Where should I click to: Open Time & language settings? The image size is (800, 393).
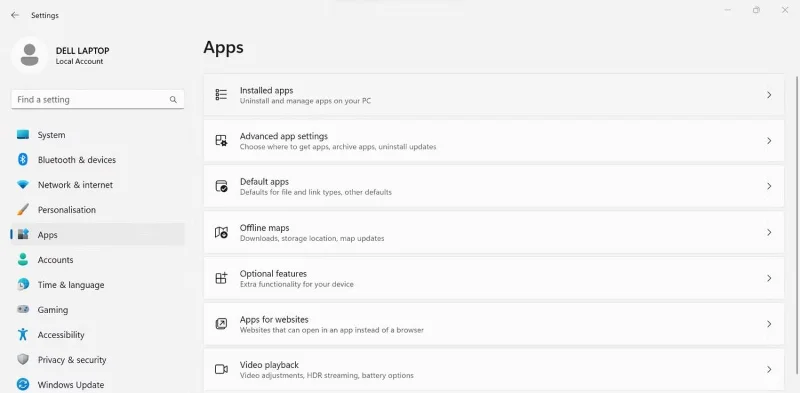97,285
